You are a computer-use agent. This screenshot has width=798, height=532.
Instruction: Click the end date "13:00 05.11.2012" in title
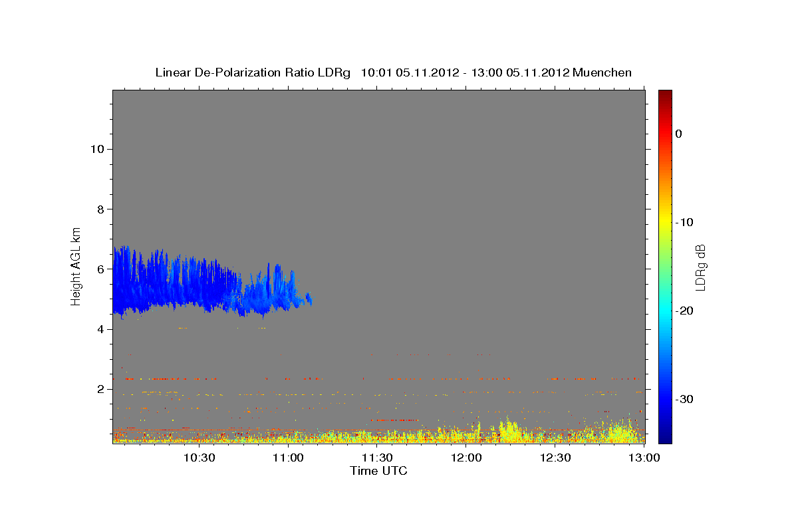[521, 72]
